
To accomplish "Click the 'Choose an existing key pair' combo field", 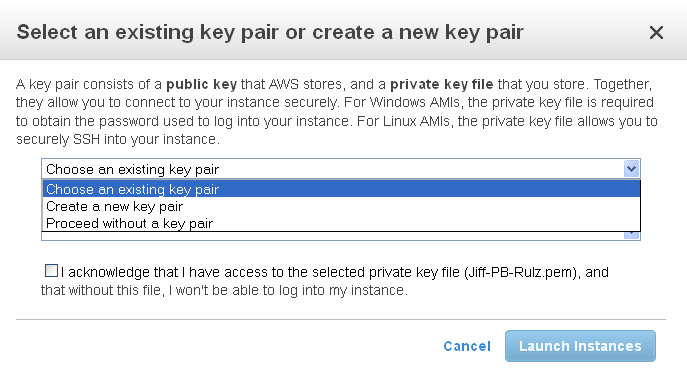I will pos(341,169).
